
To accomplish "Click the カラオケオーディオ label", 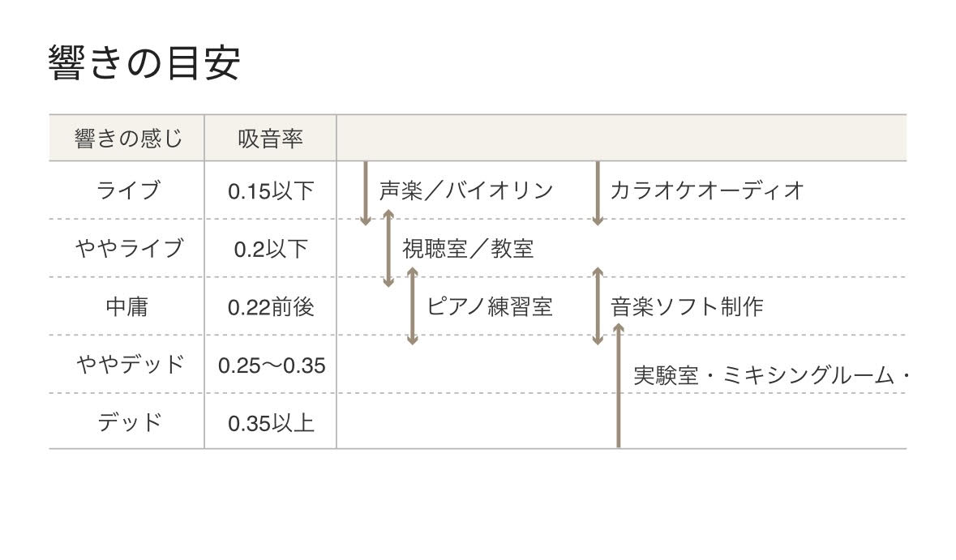I will [x=707, y=190].
